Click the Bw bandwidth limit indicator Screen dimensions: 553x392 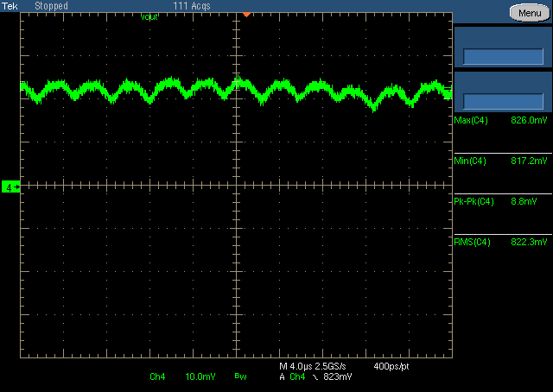click(x=239, y=377)
